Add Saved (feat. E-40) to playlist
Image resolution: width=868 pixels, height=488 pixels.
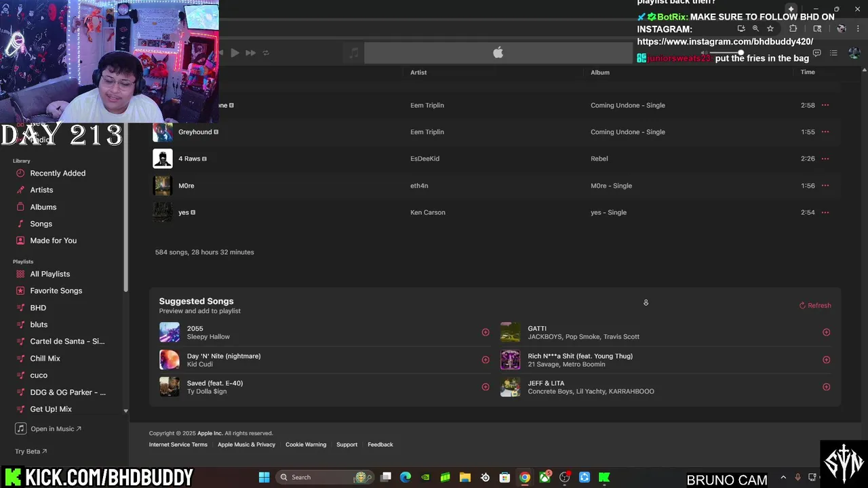click(x=486, y=387)
